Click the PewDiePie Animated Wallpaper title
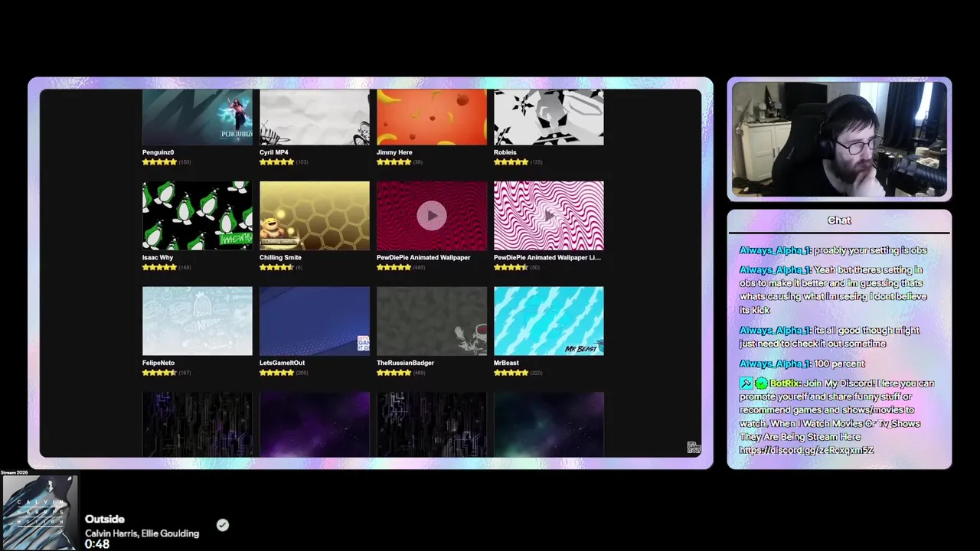Screen dimensions: 980x551 point(423,257)
